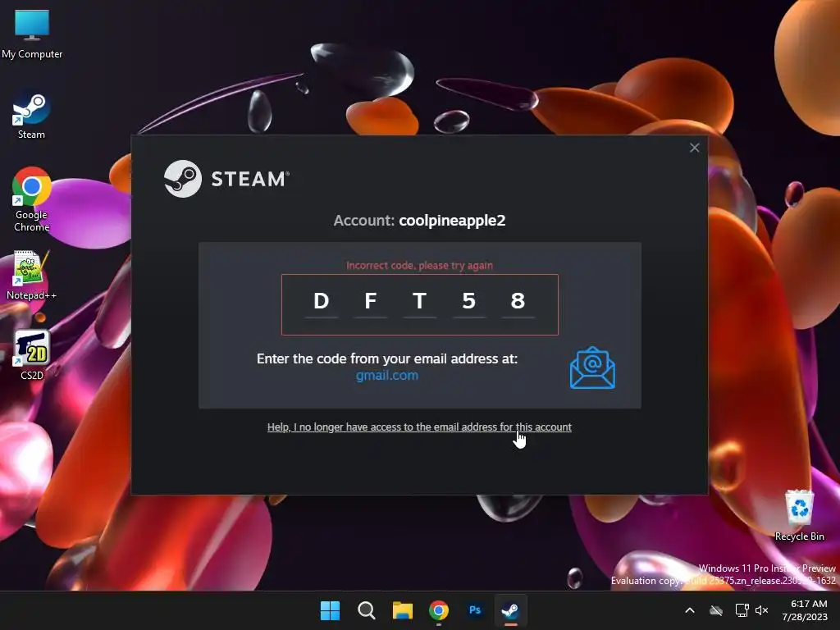The height and width of the screenshot is (630, 840).
Task: Open the network status tray icon
Action: pyautogui.click(x=742, y=610)
